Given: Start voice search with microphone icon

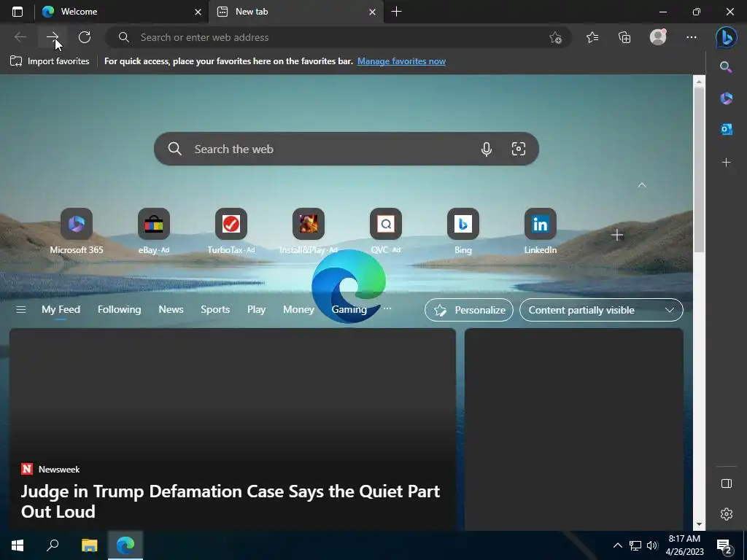Looking at the screenshot, I should [x=486, y=149].
